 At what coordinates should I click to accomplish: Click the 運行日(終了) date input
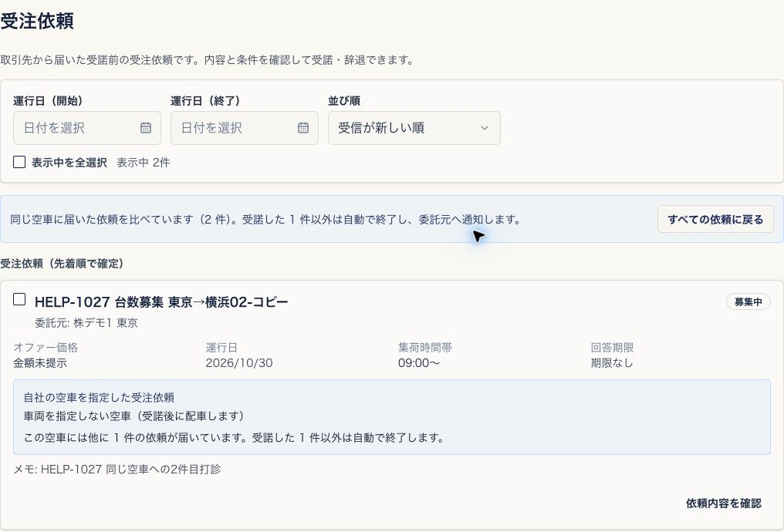[245, 128]
